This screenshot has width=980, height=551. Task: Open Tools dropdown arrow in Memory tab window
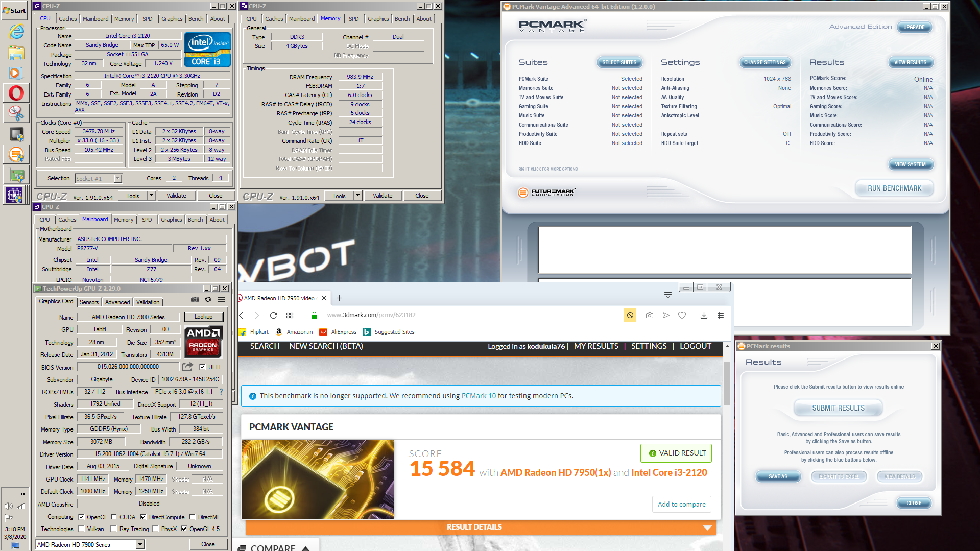click(357, 196)
